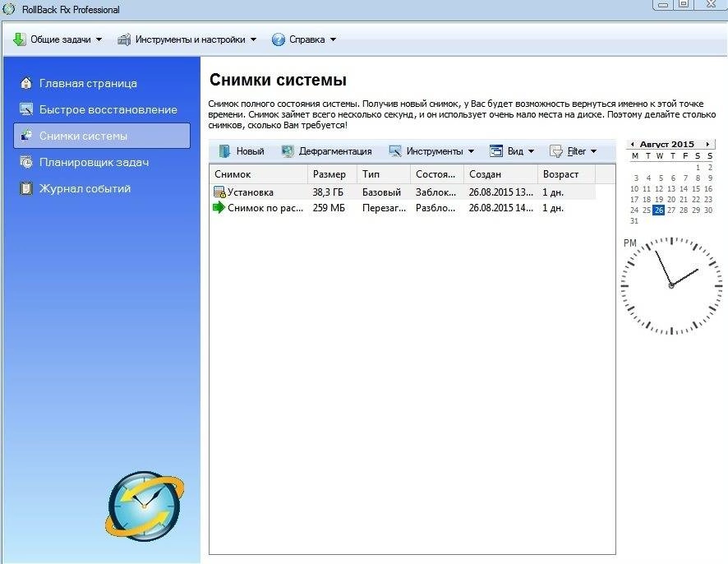Click the analog clock widget
Image resolution: width=728 pixels, height=564 pixels.
[670, 285]
